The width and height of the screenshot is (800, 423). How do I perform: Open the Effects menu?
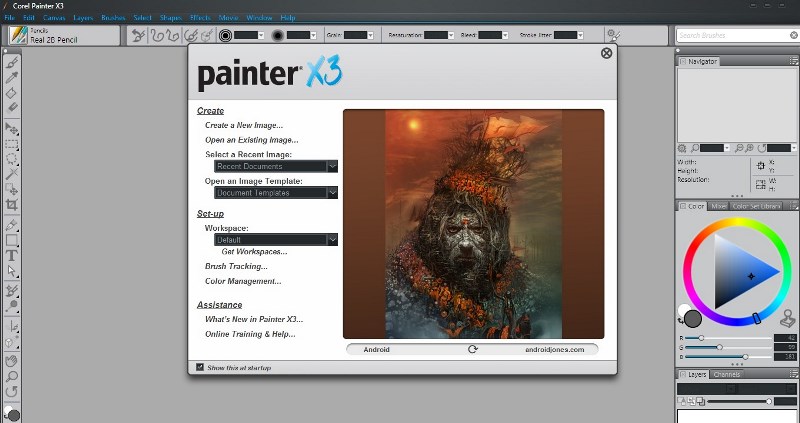[x=201, y=17]
